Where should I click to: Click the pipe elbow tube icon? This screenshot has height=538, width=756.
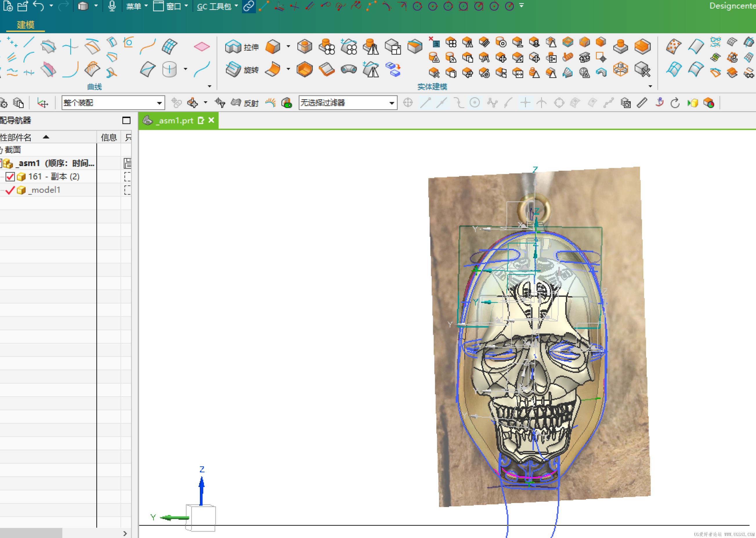(348, 69)
